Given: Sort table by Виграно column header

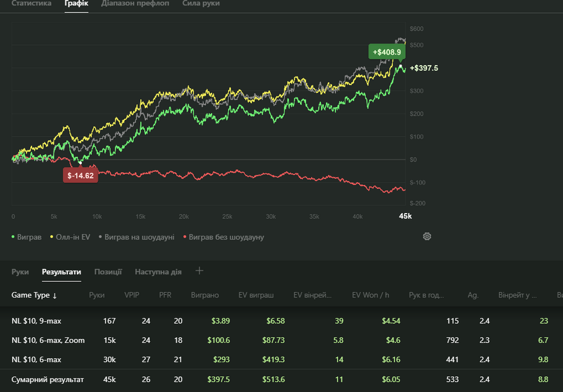Looking at the screenshot, I should point(205,295).
